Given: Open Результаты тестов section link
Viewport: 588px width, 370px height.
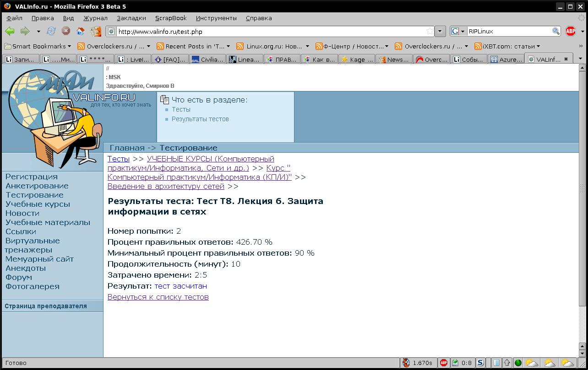Looking at the screenshot, I should click(x=200, y=119).
